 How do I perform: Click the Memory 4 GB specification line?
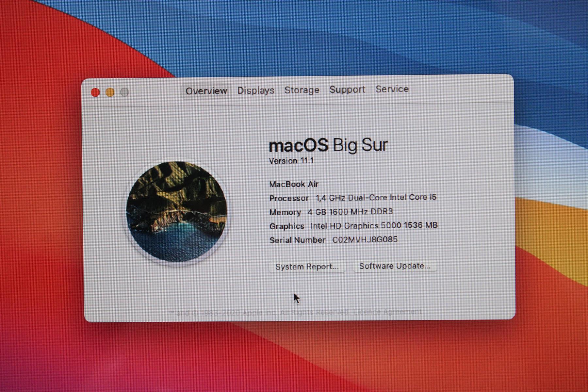point(331,212)
